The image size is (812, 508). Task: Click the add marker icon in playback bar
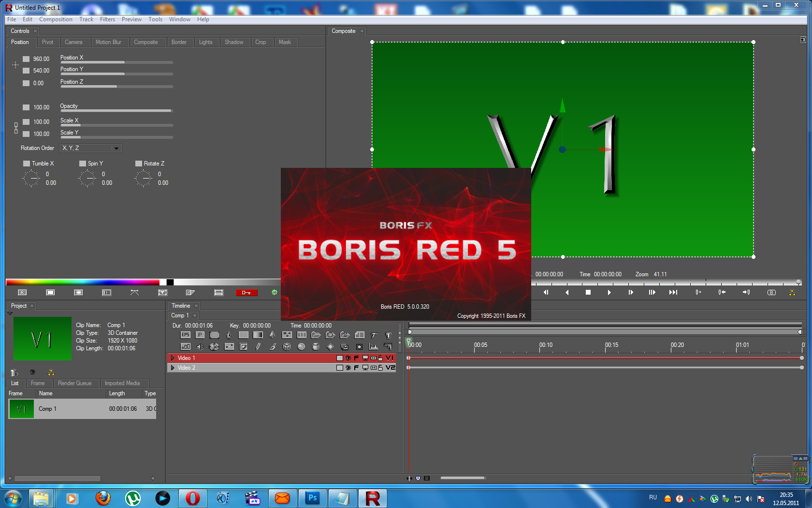click(x=698, y=292)
